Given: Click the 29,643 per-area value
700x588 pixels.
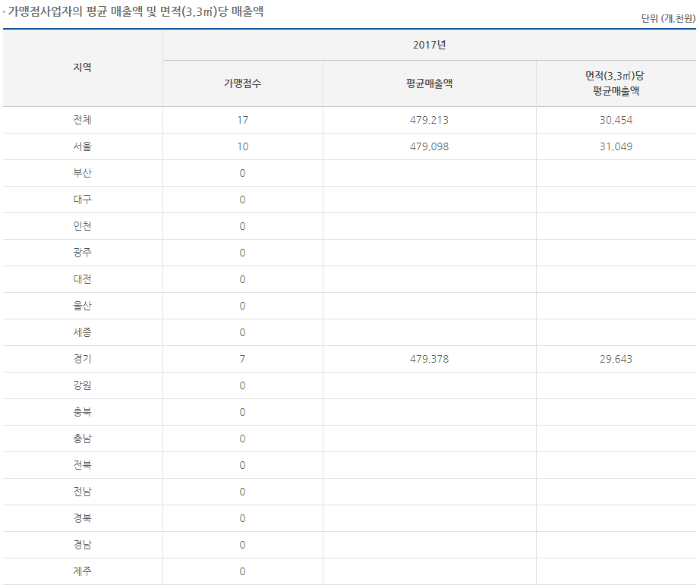Looking at the screenshot, I should click(615, 359).
